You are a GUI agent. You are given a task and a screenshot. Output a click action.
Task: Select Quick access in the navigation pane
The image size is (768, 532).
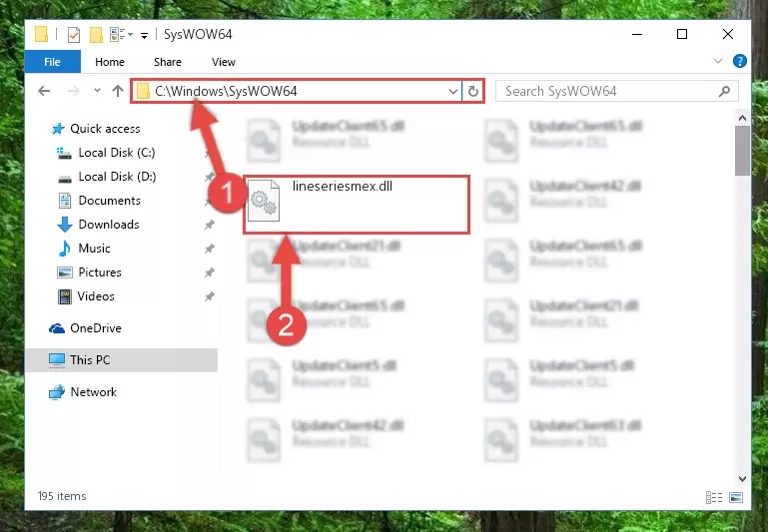click(x=105, y=129)
